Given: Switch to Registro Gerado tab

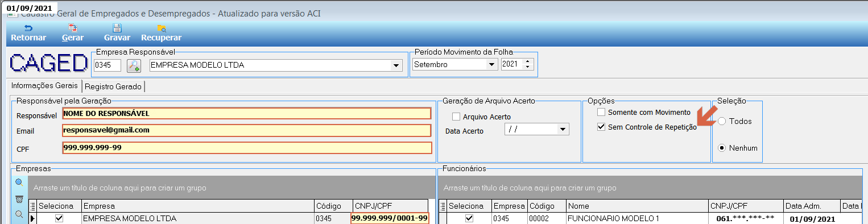Looking at the screenshot, I should [113, 86].
